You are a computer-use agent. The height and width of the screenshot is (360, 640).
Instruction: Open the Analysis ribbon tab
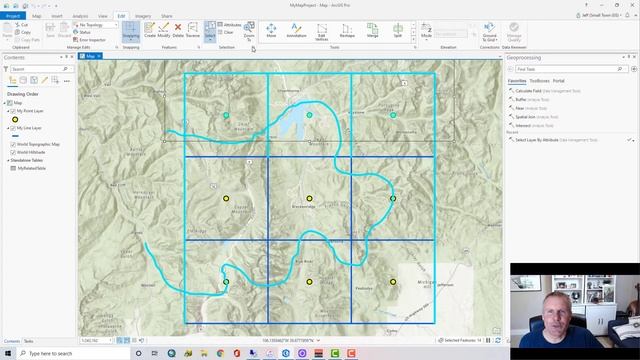[80, 16]
